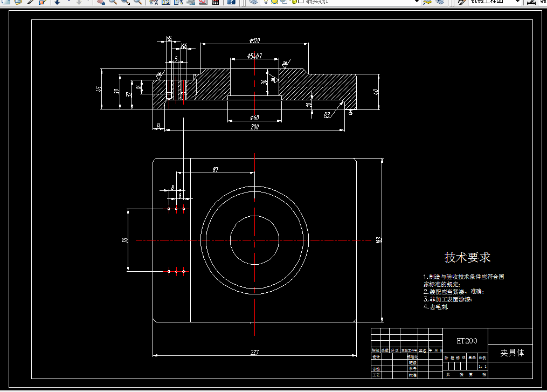Open the Tool Palettes window icon
Viewport: 547px width, 392px height.
click(x=178, y=2)
